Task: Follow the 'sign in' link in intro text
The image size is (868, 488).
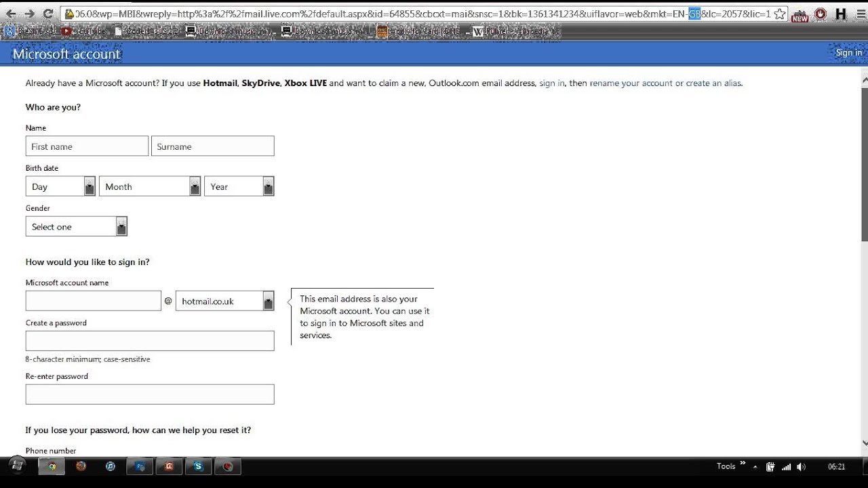Action: [x=552, y=83]
